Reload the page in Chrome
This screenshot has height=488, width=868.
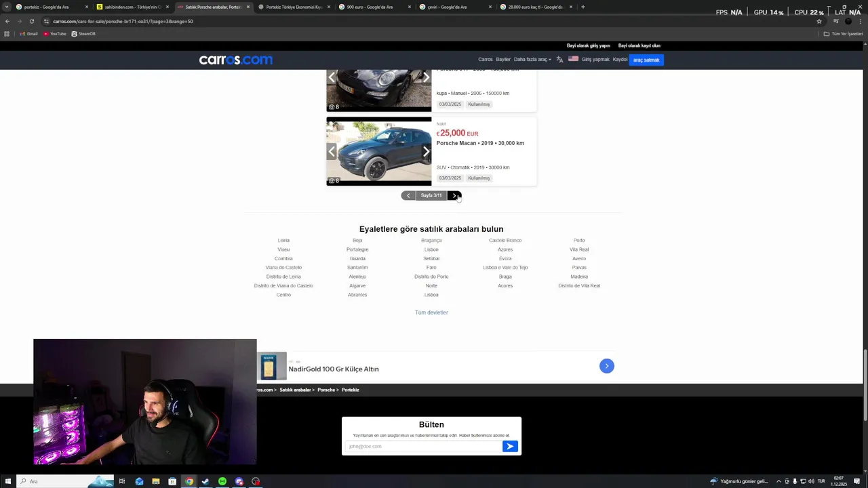pos(31,21)
